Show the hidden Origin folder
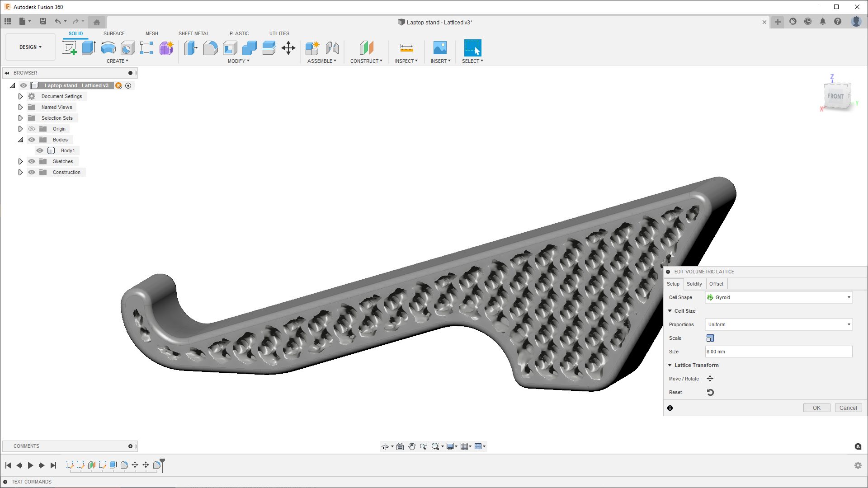The height and width of the screenshot is (488, 868). pyautogui.click(x=32, y=129)
